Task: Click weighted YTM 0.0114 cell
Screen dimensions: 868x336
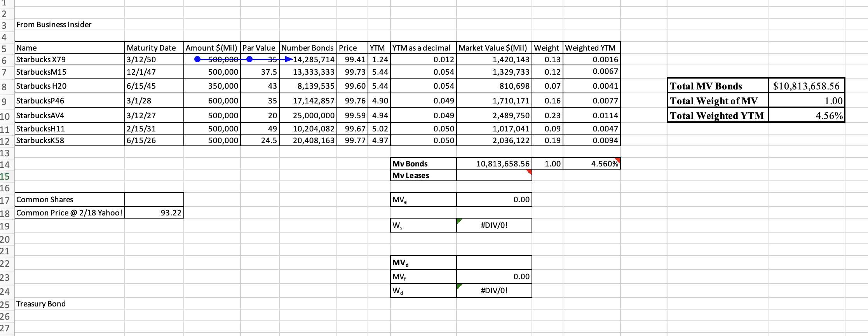Action: coord(592,115)
